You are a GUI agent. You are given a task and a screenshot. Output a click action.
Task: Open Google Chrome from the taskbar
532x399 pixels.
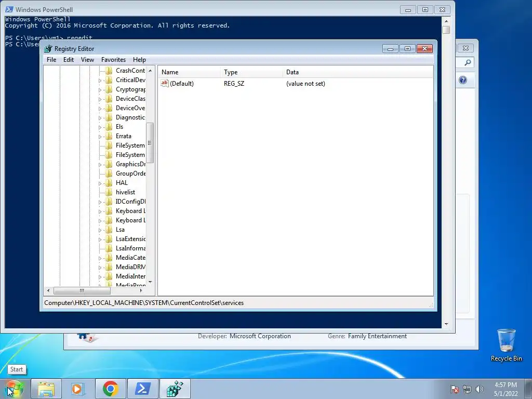(x=110, y=389)
